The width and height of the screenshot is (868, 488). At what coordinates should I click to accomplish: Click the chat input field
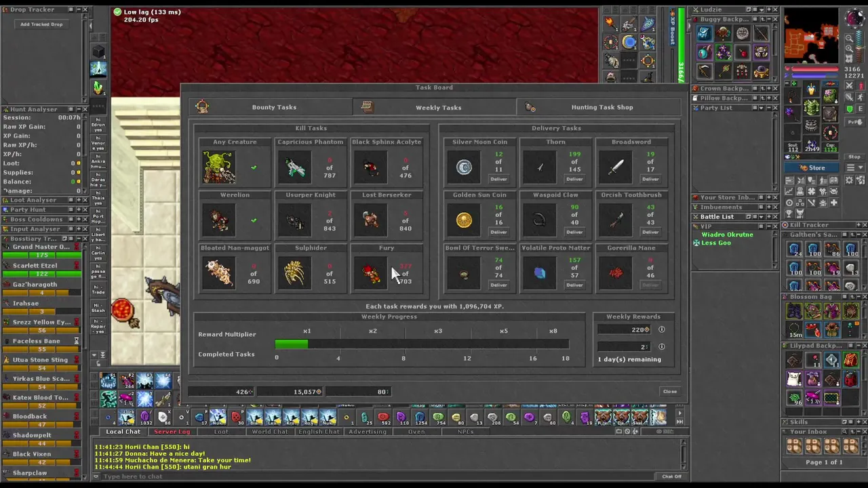(x=376, y=476)
